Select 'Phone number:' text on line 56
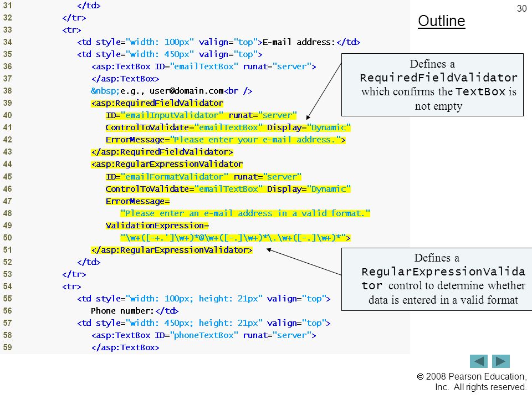The height and width of the screenshot is (399, 532). click(122, 311)
